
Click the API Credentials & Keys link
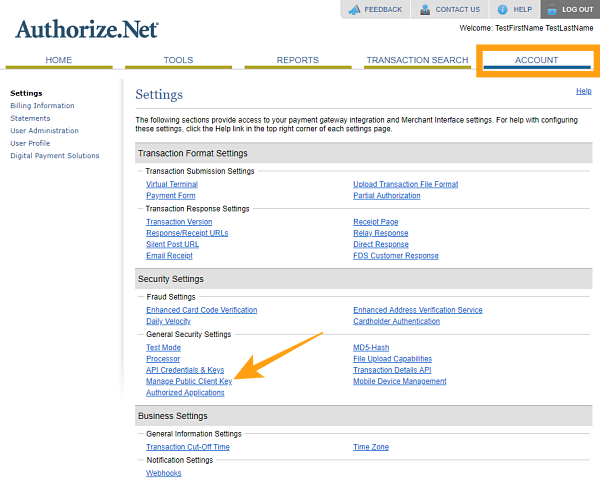pos(185,370)
